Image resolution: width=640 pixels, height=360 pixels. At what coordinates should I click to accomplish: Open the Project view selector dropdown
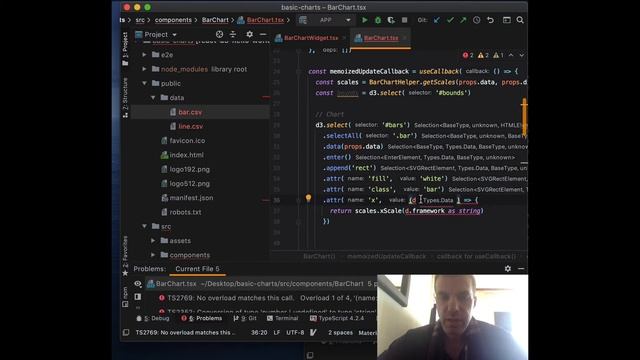click(156, 35)
